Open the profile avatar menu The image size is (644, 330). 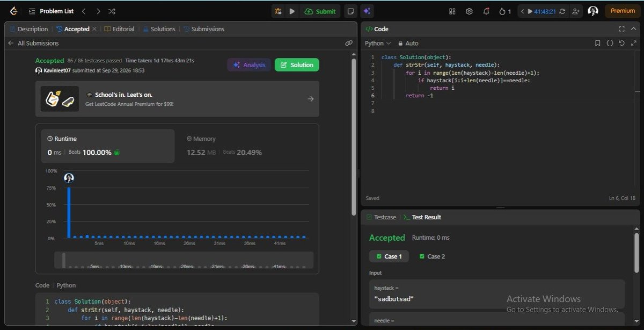pos(593,11)
